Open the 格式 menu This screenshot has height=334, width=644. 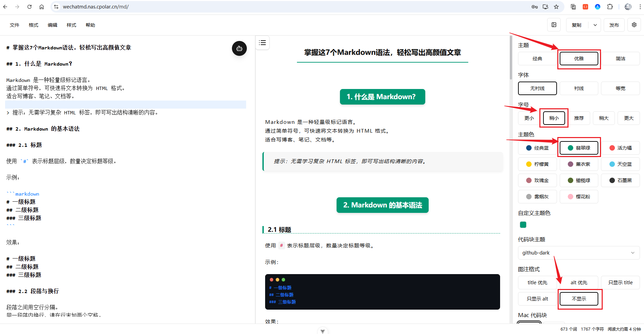34,25
